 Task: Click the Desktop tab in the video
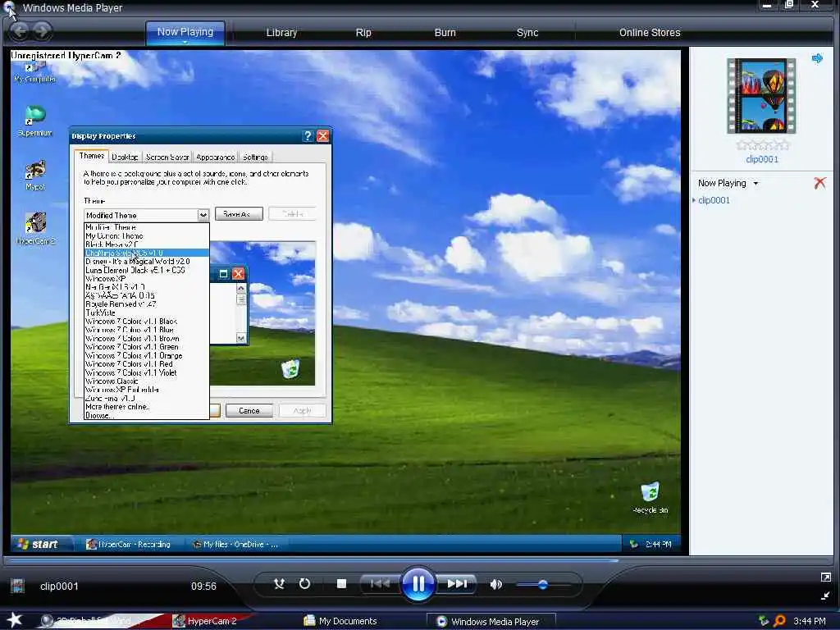tap(125, 157)
